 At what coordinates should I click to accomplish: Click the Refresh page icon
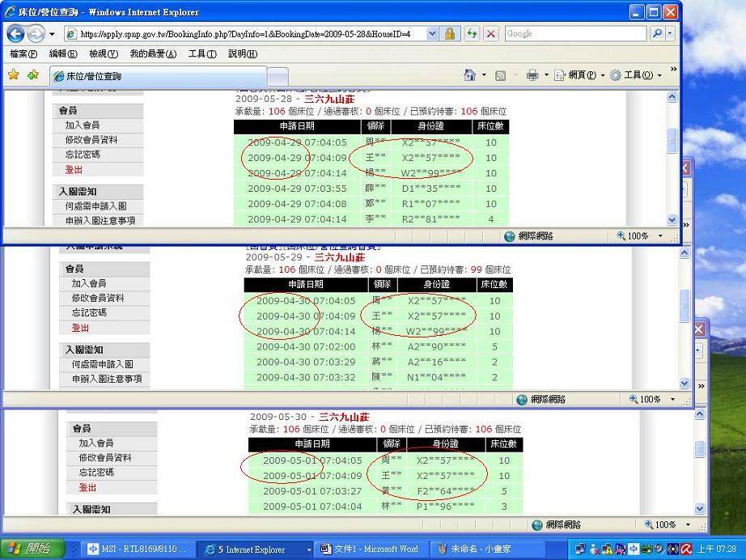click(471, 34)
